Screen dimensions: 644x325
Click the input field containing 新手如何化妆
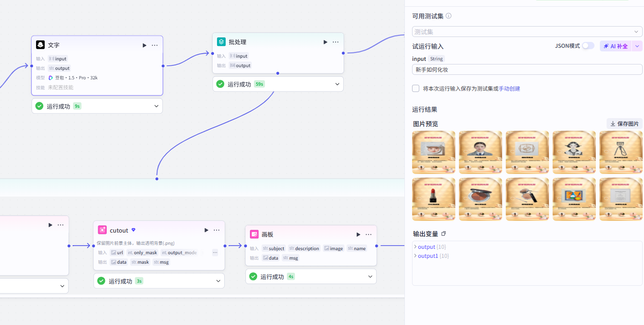[527, 69]
